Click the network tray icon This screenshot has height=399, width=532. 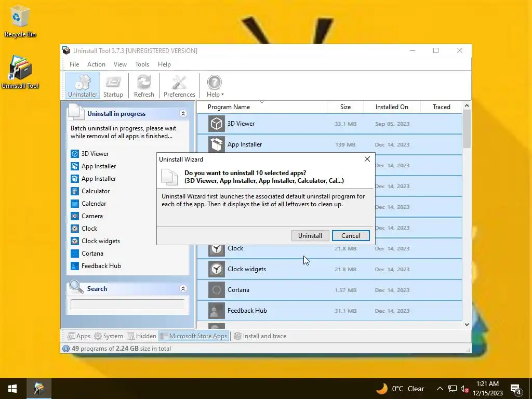[453, 389]
